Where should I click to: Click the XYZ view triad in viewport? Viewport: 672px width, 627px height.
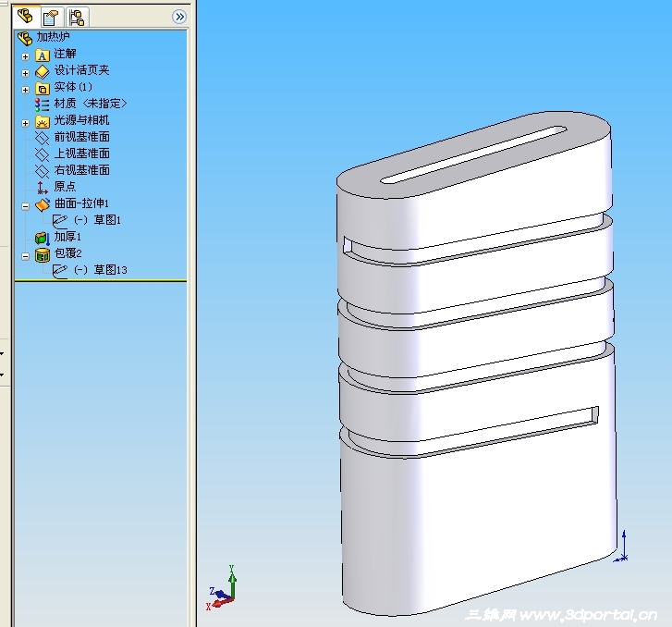pyautogui.click(x=221, y=589)
